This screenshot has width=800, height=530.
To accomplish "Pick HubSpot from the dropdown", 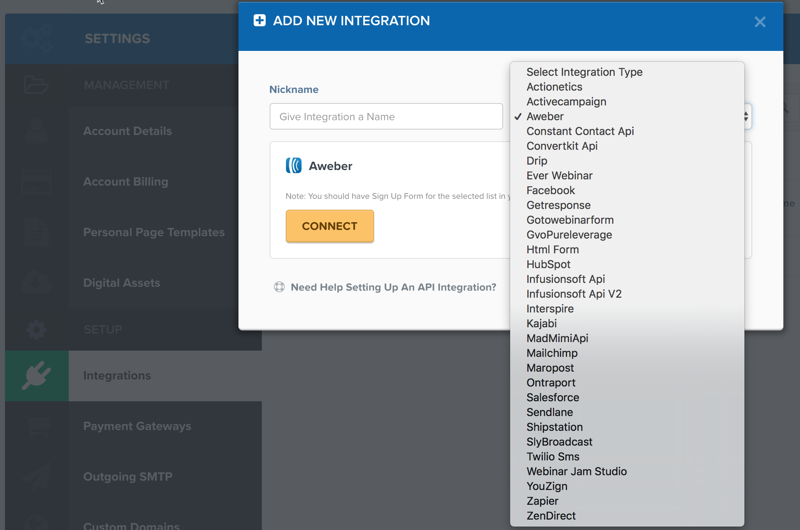I will tap(627, 264).
